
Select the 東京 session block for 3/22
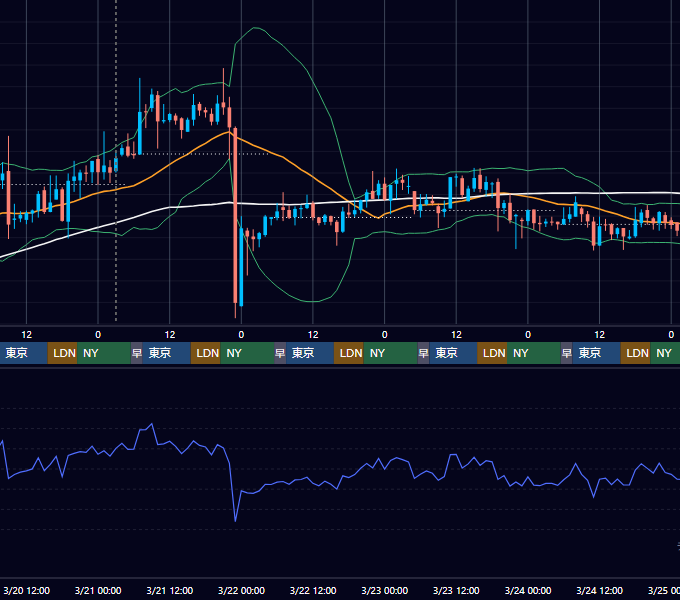310,353
